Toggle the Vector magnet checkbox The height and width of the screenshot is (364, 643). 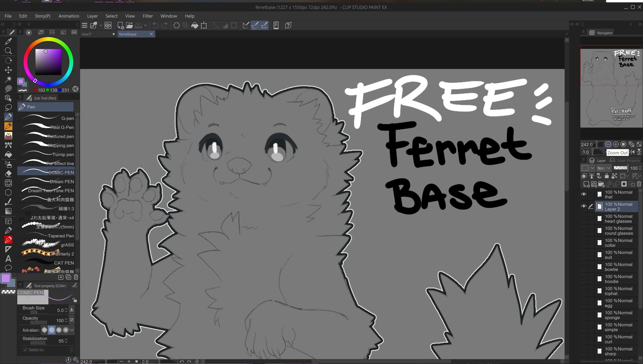click(25, 350)
